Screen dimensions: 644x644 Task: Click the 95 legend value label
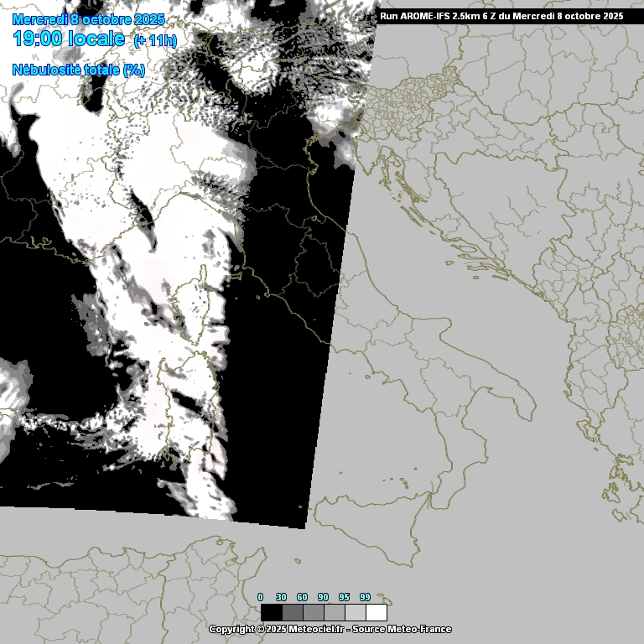(x=344, y=597)
